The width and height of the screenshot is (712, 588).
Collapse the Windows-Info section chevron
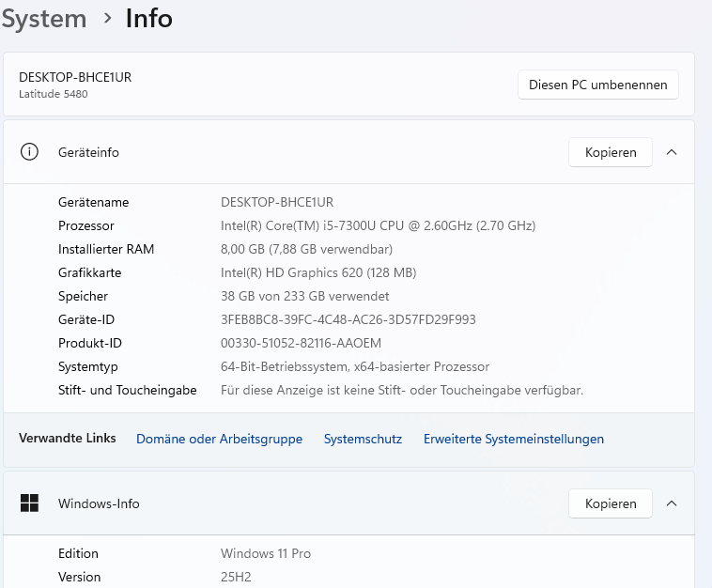[x=672, y=503]
